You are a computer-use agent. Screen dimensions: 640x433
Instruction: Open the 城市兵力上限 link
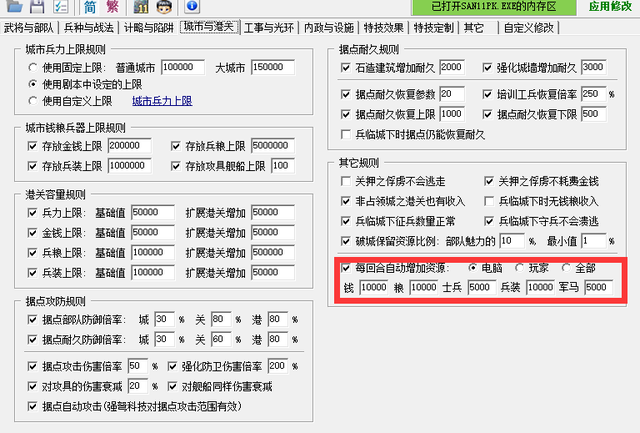[162, 101]
